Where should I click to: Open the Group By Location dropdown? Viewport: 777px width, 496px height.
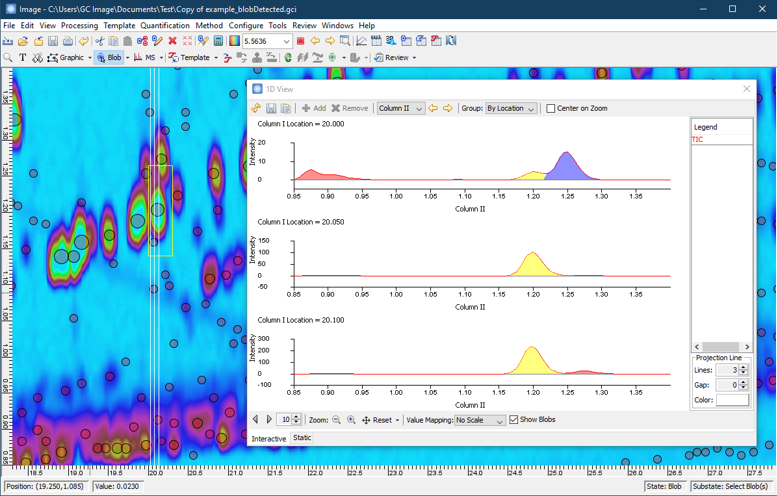[510, 108]
